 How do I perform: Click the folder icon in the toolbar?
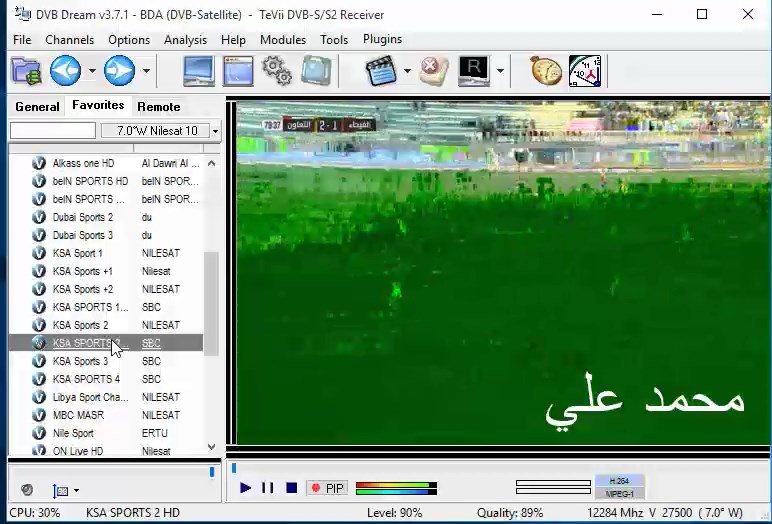pyautogui.click(x=26, y=71)
